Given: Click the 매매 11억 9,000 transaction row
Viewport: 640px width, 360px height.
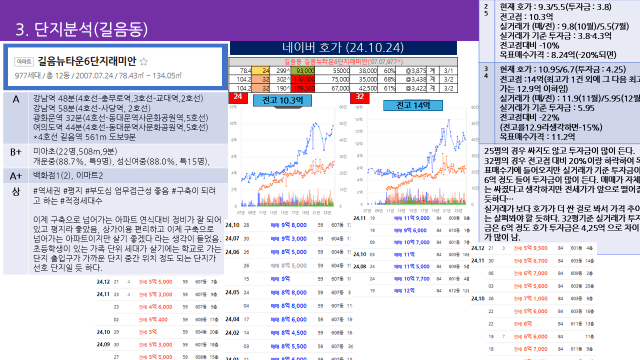Looking at the screenshot, I should 411,218.
